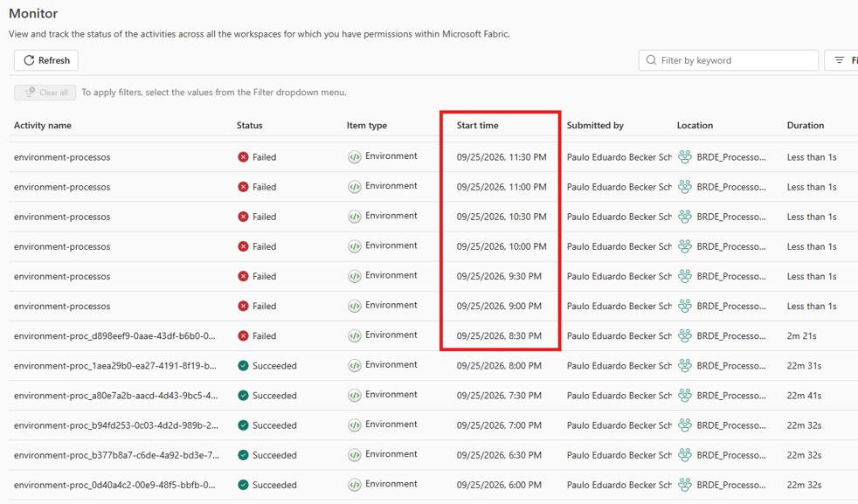
Task: Click the Failed status text in the 9:30 PM row
Action: 264,276
